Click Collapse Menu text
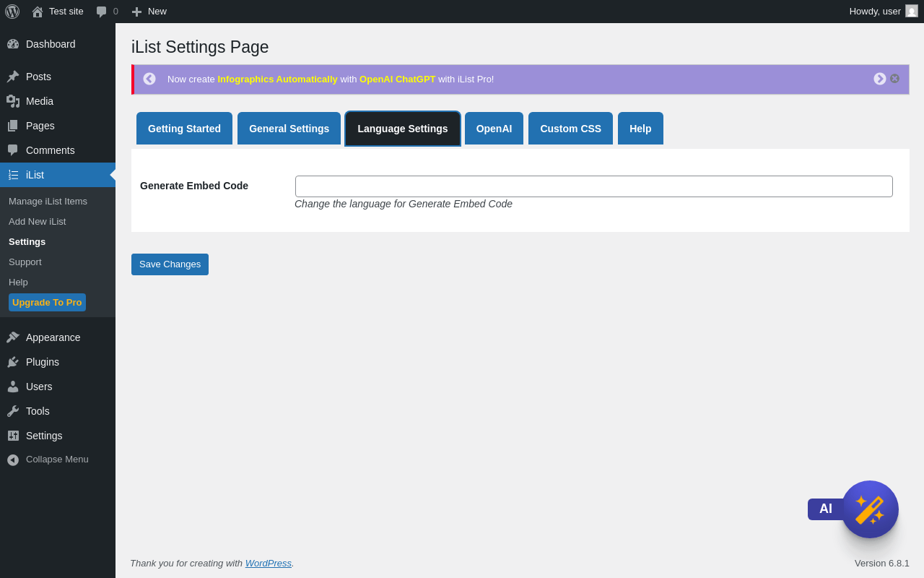 click(x=57, y=460)
